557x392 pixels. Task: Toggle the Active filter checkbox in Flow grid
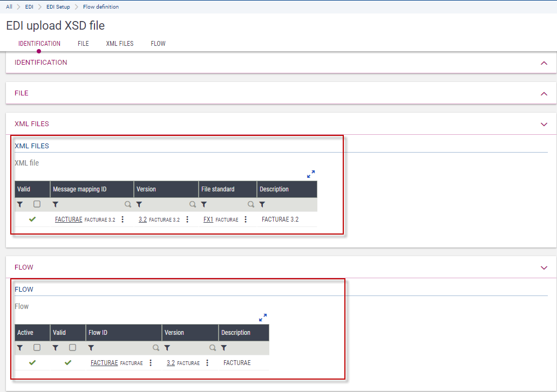37,348
